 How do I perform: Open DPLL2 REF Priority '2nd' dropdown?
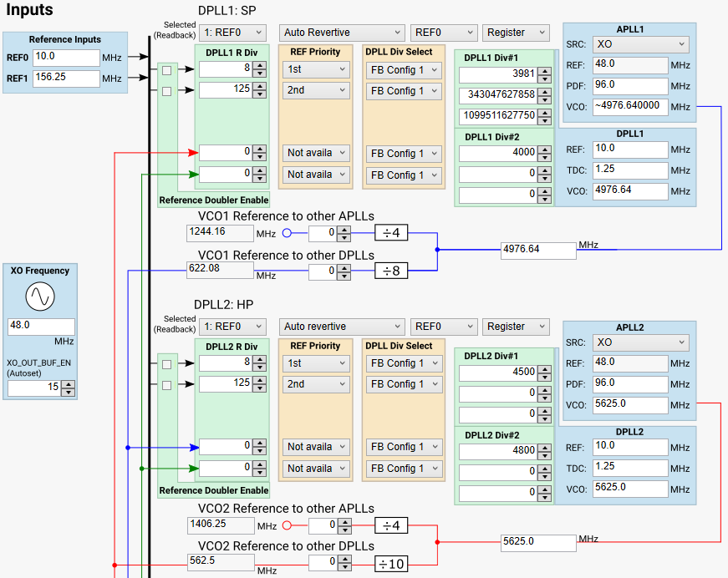coord(317,384)
